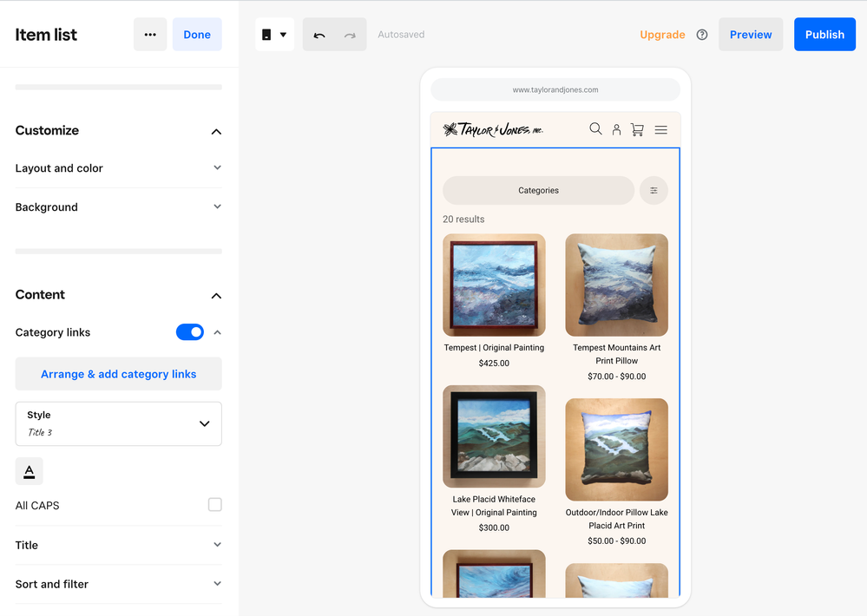Collapse the Content section
Viewport: 867px width, 616px height.
click(x=216, y=295)
